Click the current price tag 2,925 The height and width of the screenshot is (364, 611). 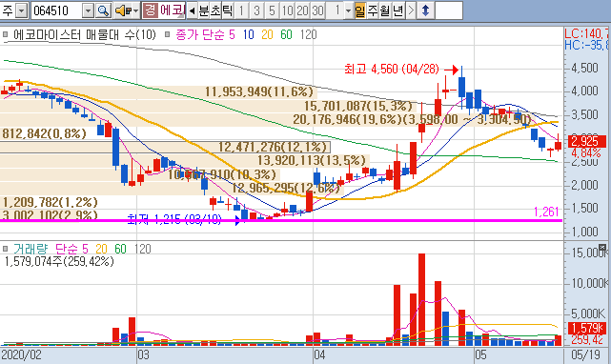587,141
